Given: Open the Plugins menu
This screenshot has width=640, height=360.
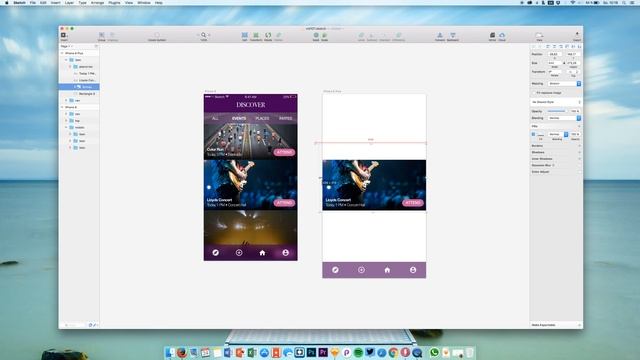Looking at the screenshot, I should [114, 2].
